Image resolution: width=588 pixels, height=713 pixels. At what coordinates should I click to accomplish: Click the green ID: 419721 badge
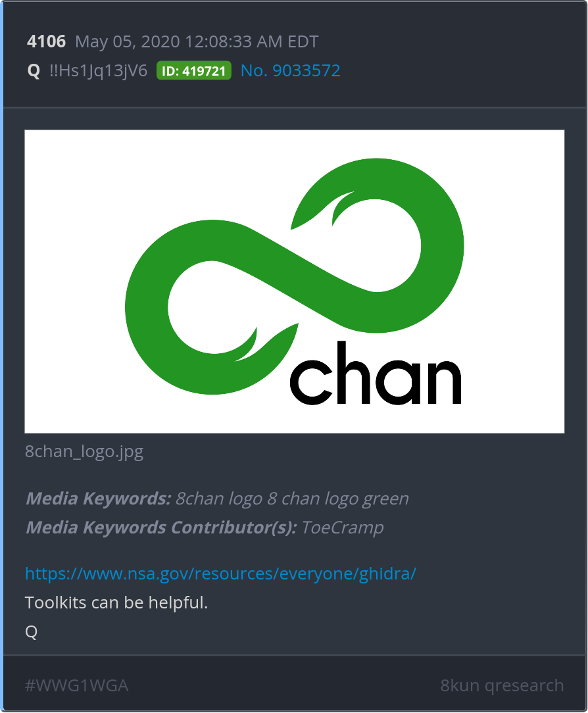[194, 70]
